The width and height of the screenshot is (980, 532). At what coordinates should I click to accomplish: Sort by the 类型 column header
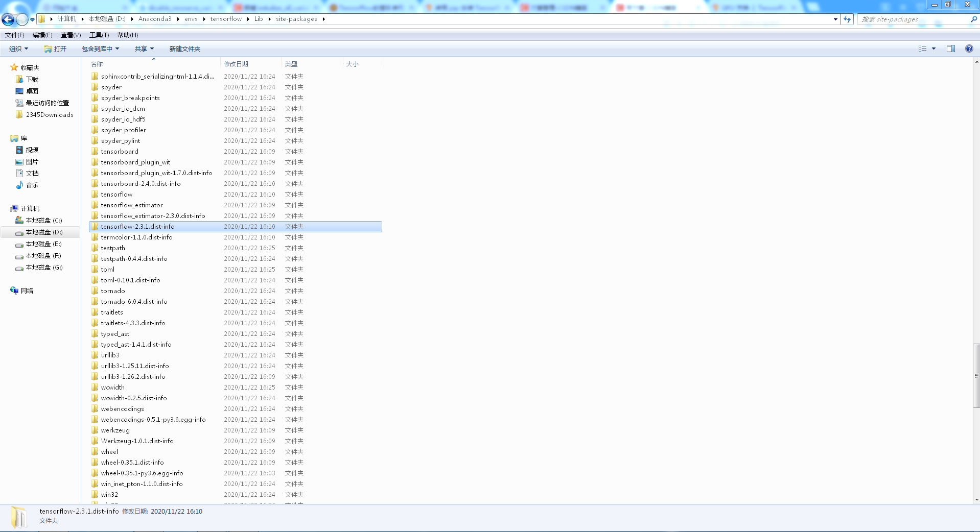[312, 64]
